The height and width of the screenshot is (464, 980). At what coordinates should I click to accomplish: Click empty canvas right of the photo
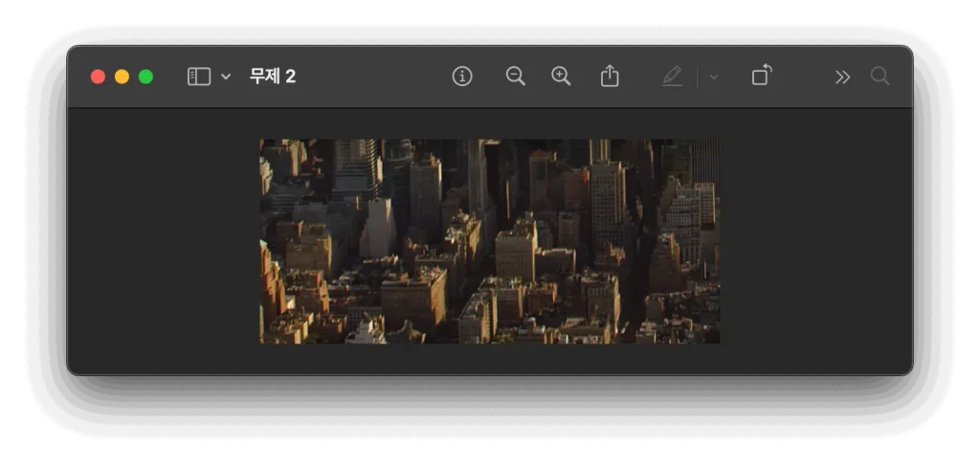pyautogui.click(x=813, y=241)
